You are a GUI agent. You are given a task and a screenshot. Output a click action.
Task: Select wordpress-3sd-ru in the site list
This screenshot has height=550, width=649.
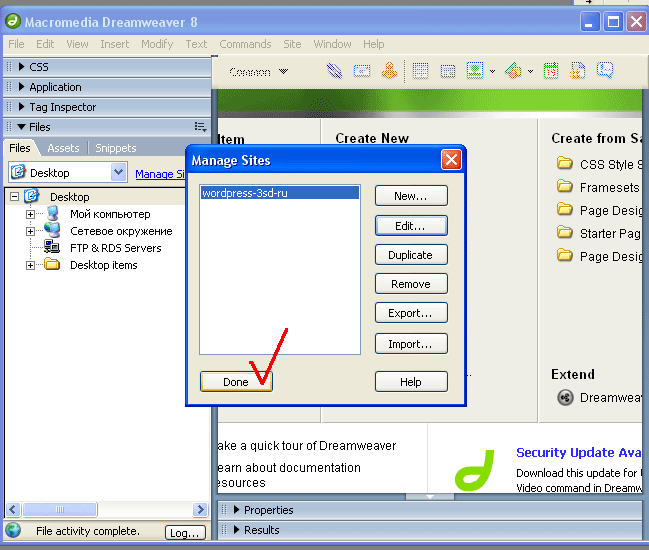pyautogui.click(x=280, y=193)
